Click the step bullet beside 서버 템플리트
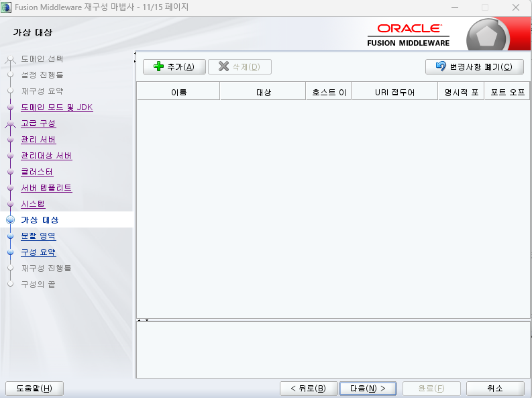Viewport: 532px width, 398px height. coord(11,188)
